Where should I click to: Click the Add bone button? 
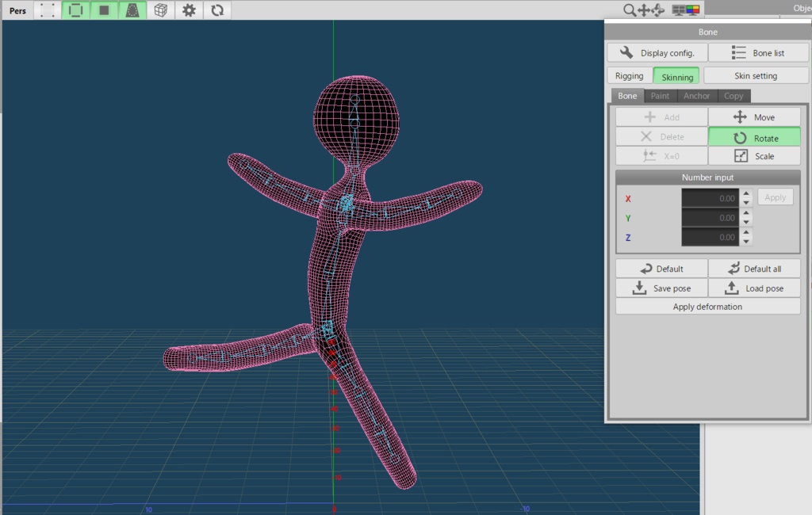(661, 117)
